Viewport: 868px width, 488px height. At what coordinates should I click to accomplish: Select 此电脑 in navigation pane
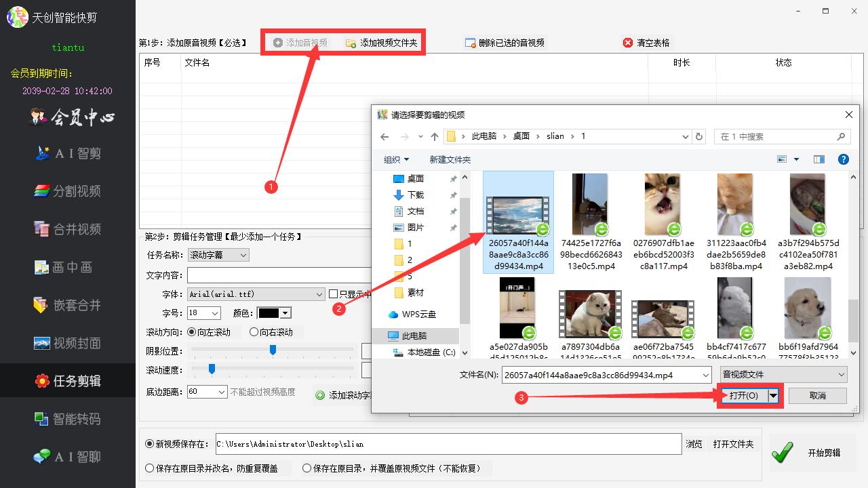click(x=414, y=335)
